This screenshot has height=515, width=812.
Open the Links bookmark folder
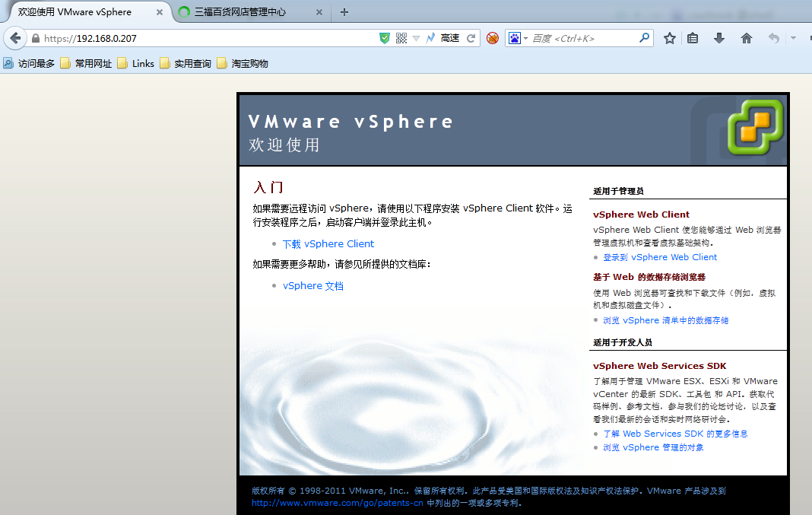point(135,63)
